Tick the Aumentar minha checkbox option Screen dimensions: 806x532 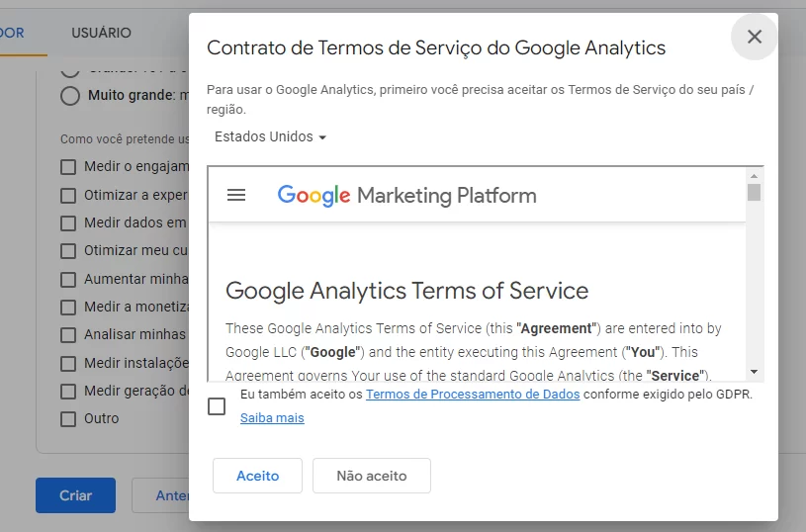pyautogui.click(x=68, y=280)
